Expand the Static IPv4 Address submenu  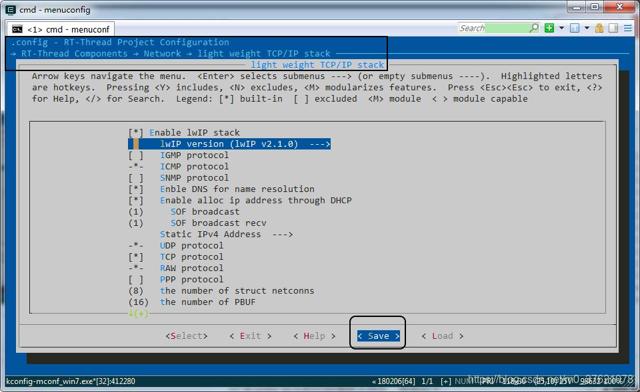(x=226, y=234)
